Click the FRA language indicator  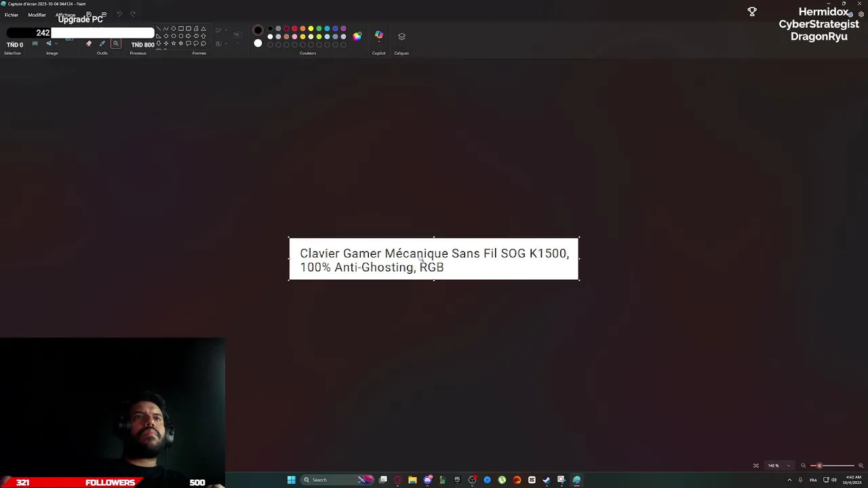click(x=813, y=480)
